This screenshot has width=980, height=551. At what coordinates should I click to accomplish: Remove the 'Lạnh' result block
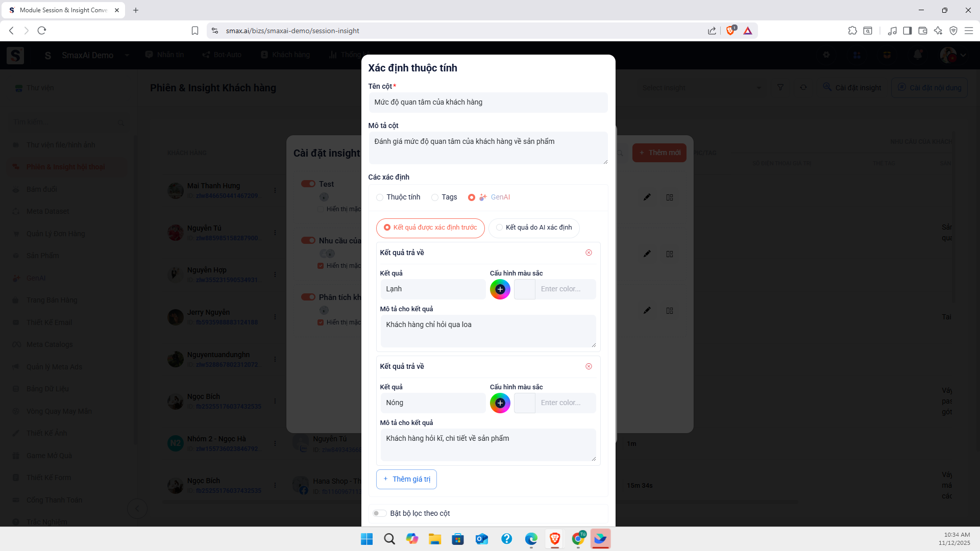(589, 253)
